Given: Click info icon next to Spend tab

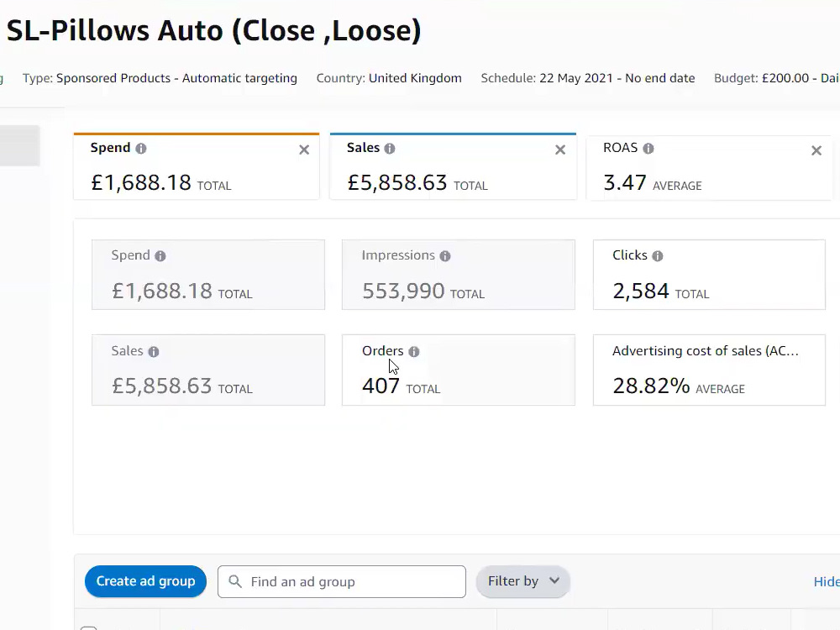Looking at the screenshot, I should point(141,149).
